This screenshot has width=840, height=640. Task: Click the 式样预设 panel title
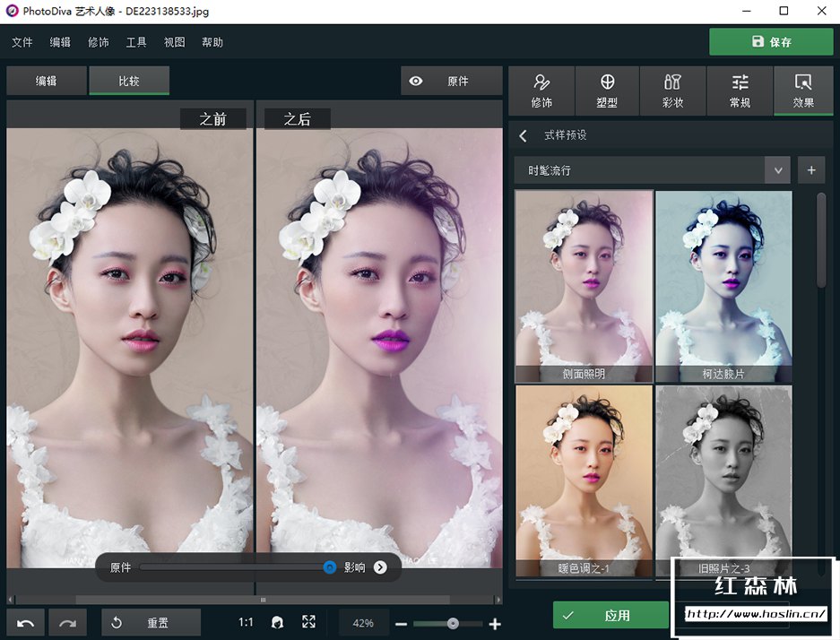(x=565, y=135)
